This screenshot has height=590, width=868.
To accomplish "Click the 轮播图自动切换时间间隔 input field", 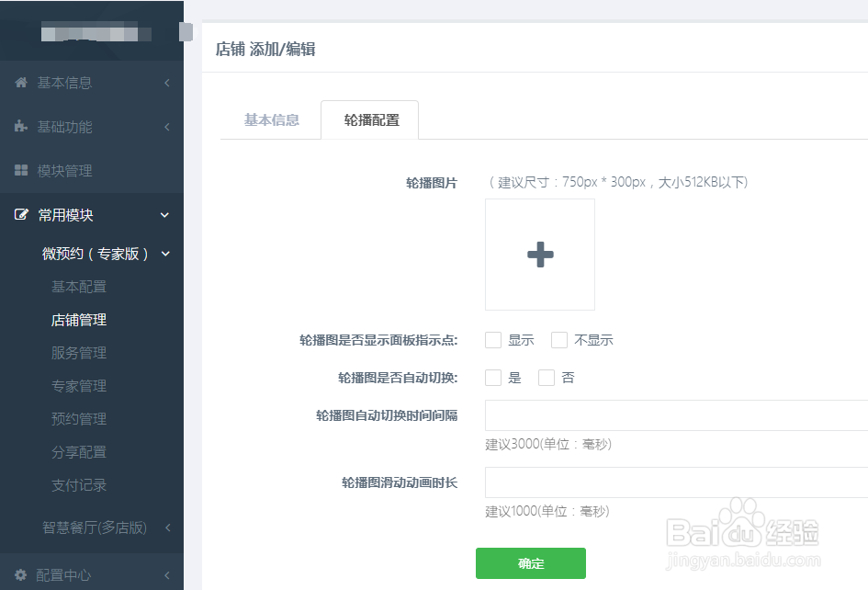I will click(x=676, y=415).
